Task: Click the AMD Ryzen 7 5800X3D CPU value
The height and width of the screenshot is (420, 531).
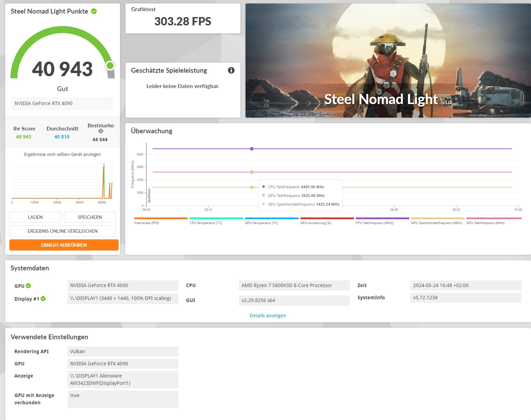Action: tap(294, 285)
